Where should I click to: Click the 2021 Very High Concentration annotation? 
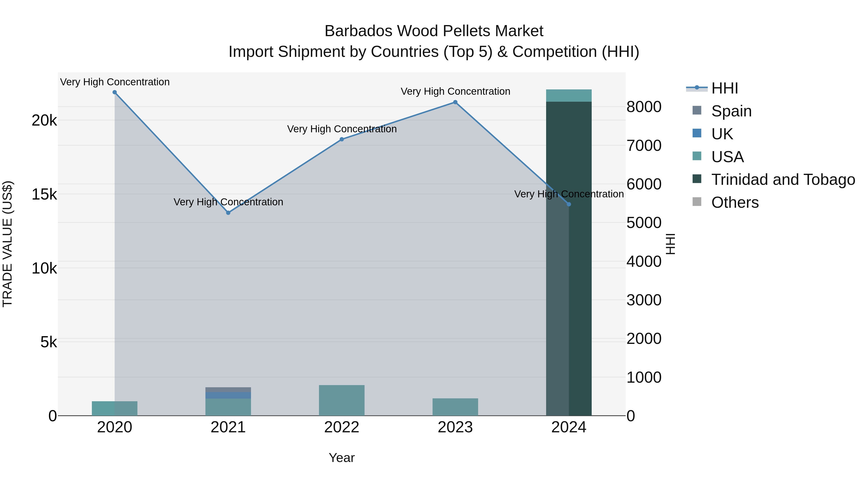tap(229, 202)
